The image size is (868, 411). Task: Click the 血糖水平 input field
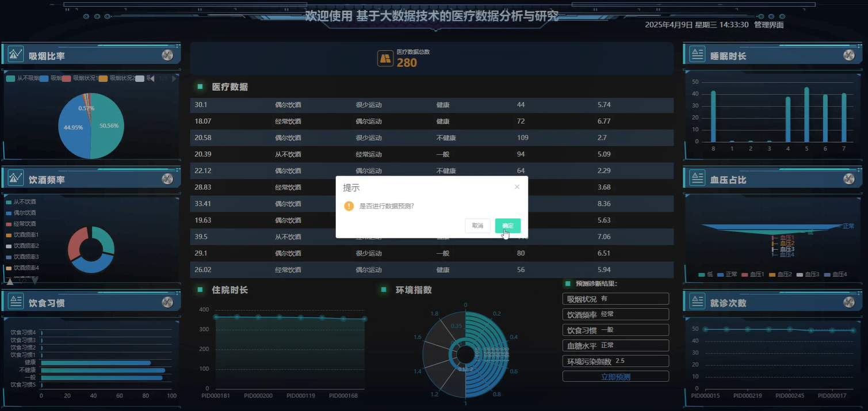pyautogui.click(x=615, y=345)
